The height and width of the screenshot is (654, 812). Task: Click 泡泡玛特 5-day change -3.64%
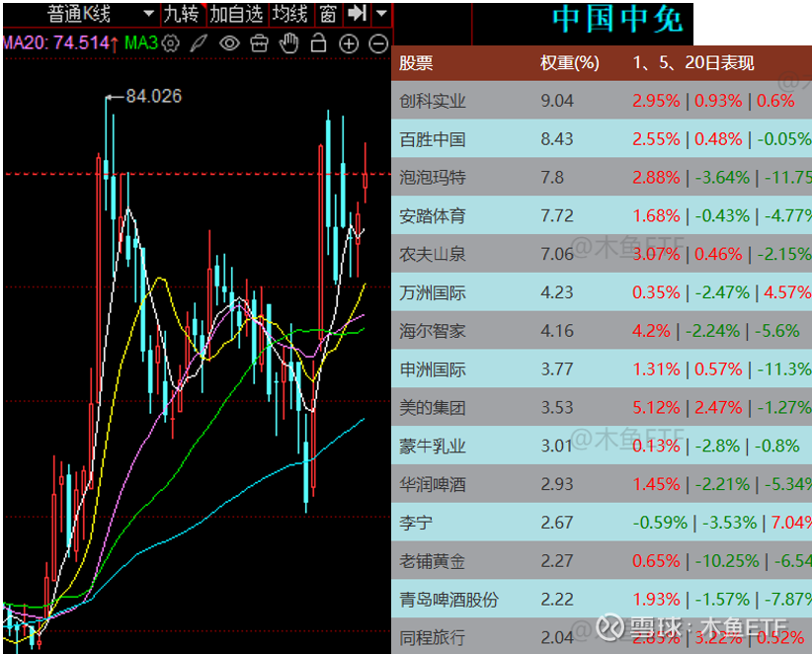click(722, 177)
